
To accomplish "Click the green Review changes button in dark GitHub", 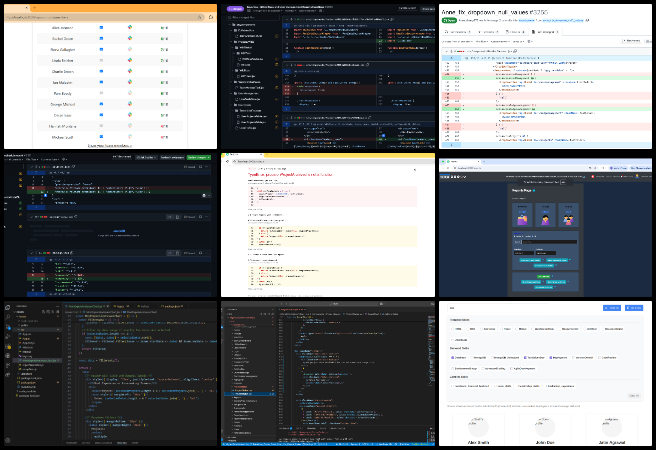I will pyautogui.click(x=198, y=157).
